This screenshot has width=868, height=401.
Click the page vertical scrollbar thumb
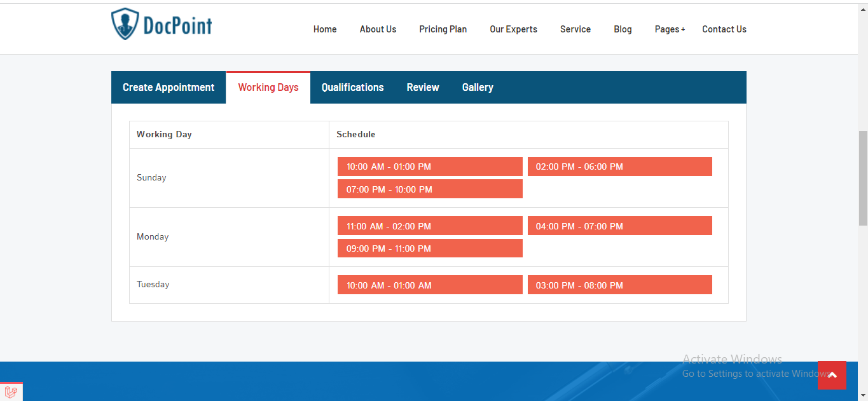pyautogui.click(x=863, y=178)
